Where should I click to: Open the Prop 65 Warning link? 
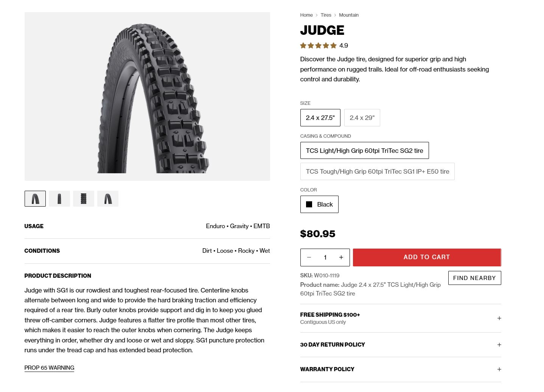click(x=49, y=368)
